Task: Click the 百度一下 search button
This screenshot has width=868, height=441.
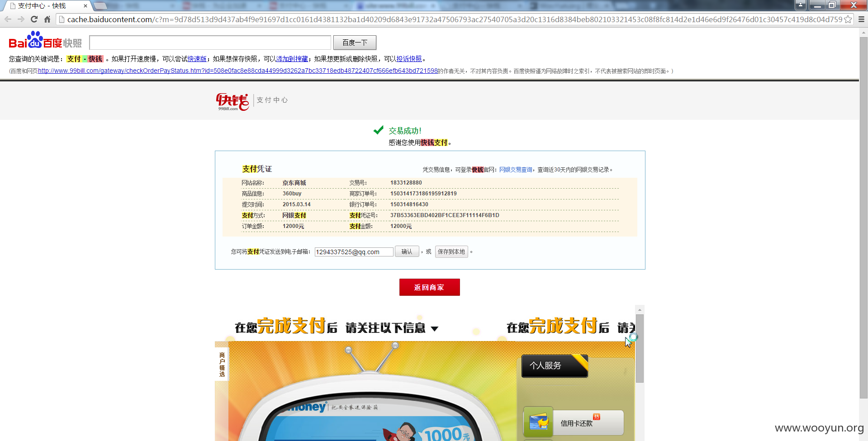Action: click(x=355, y=43)
